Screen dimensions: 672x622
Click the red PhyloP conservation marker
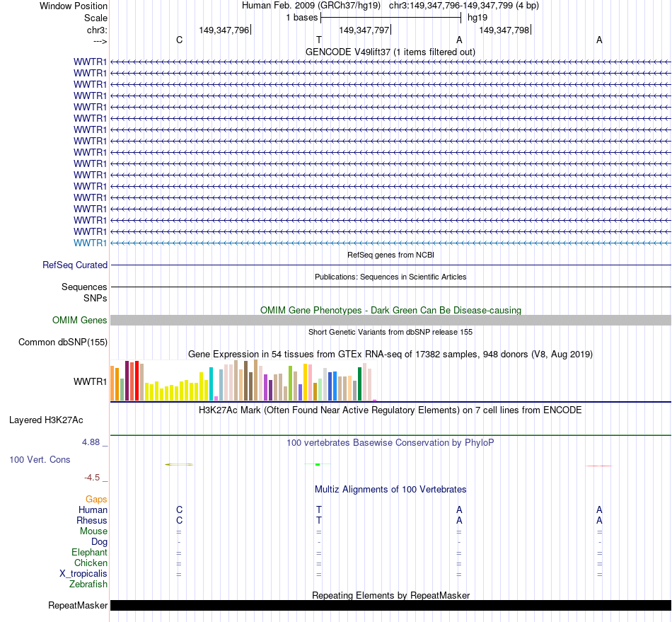pos(599,466)
